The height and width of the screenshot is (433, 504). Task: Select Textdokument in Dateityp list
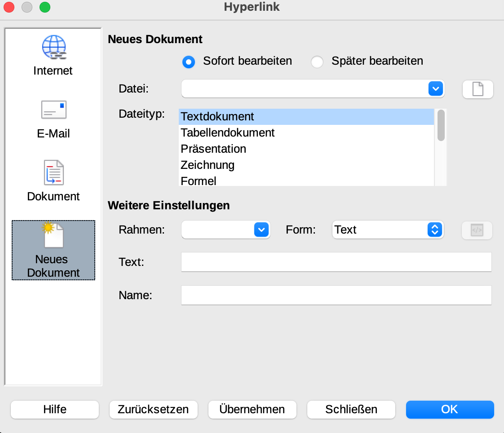306,117
